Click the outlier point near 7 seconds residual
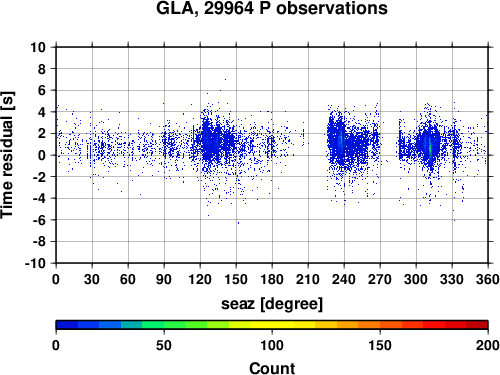Viewport: 500px width, 375px height. click(x=225, y=79)
